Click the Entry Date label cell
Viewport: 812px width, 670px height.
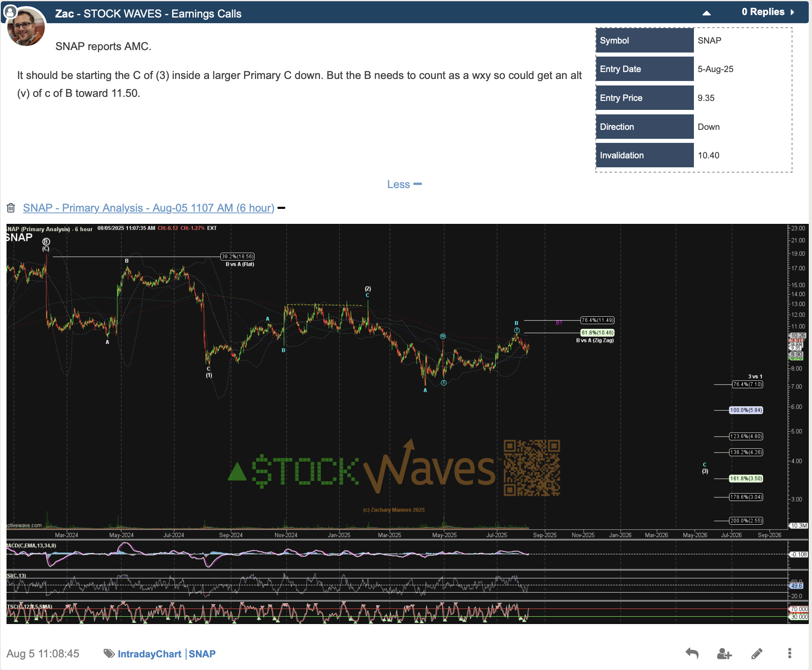coord(645,69)
